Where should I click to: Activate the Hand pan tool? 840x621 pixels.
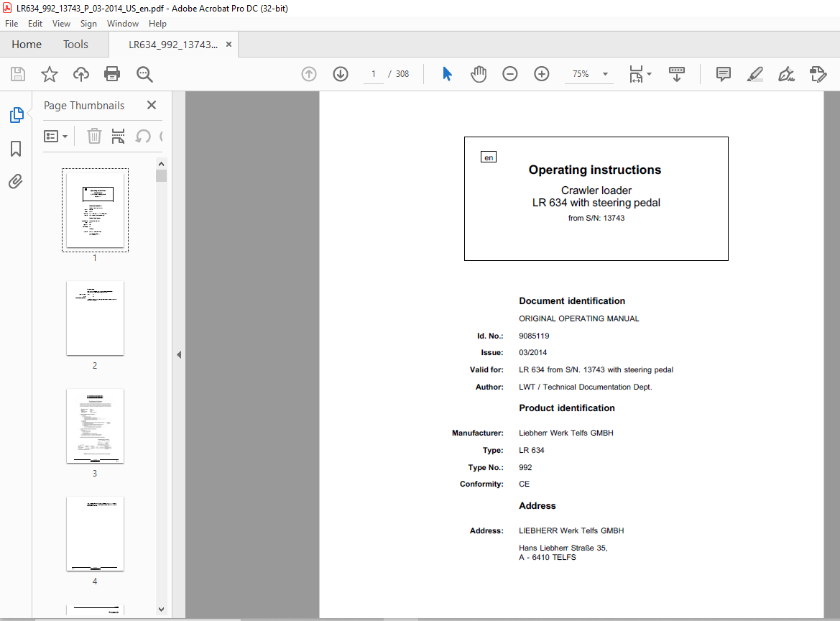point(479,74)
